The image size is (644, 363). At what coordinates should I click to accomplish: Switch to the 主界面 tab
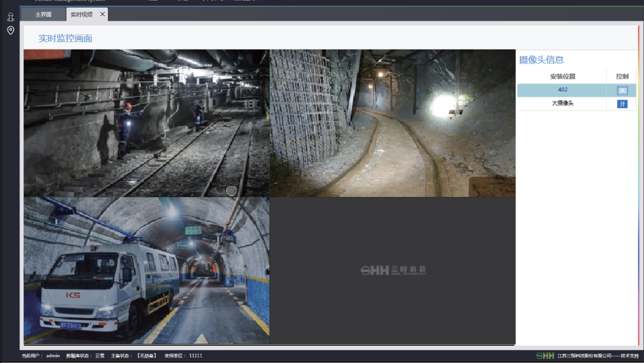coord(44,14)
